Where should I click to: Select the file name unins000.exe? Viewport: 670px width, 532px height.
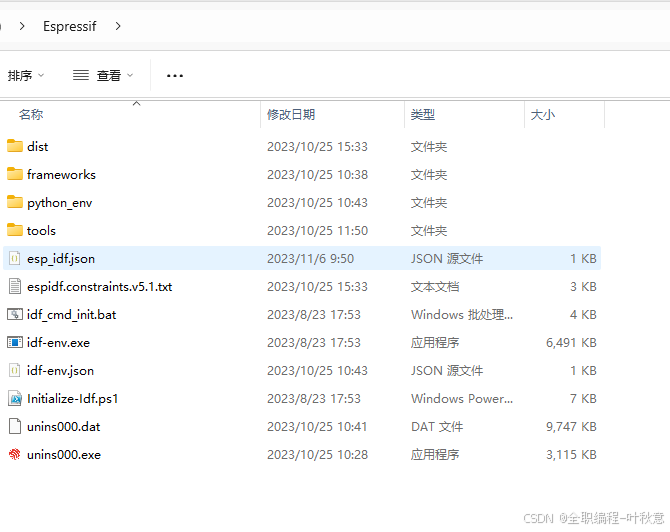click(x=64, y=455)
